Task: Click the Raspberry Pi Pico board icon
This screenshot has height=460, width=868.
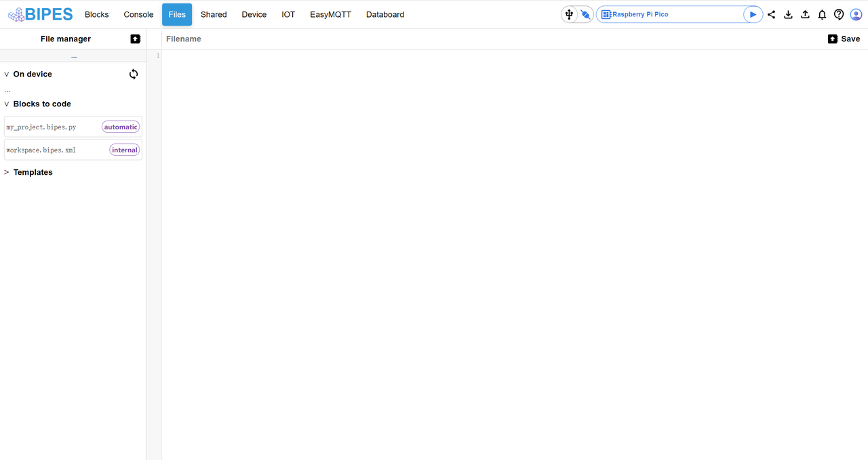Action: [x=606, y=14]
